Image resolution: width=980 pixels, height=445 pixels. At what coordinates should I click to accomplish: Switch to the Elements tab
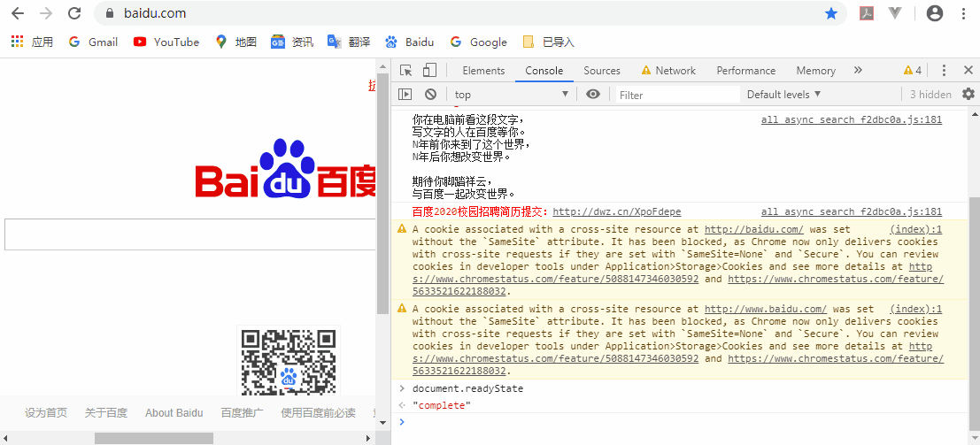(483, 71)
